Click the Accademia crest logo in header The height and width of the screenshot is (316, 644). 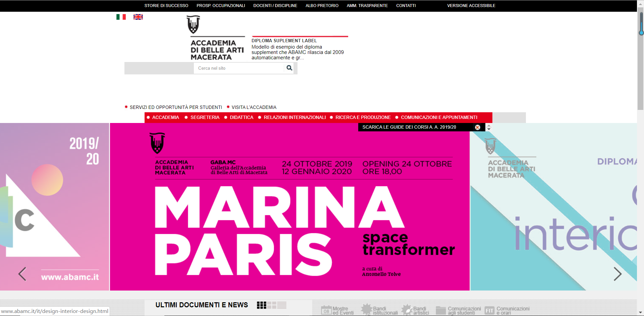(193, 24)
